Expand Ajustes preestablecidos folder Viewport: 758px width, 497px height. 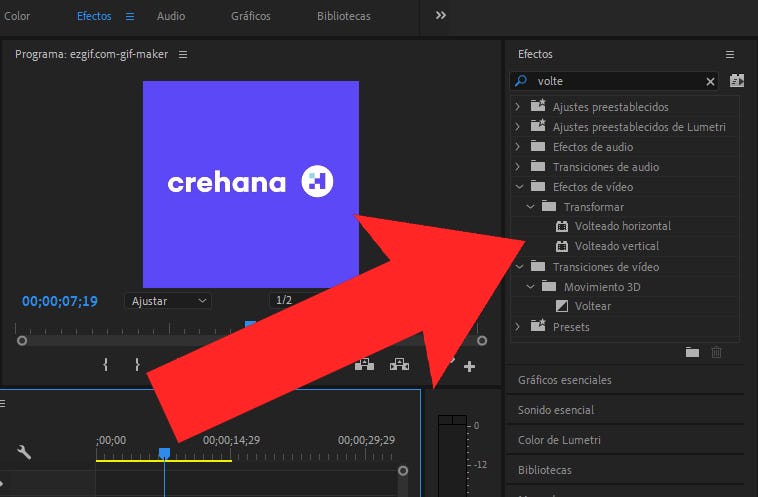coord(517,106)
